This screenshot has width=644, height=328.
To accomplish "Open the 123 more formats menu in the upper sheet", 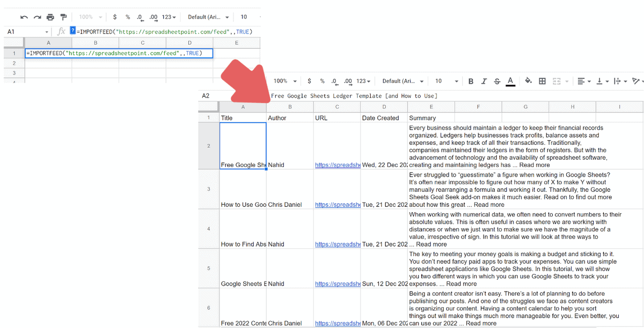I will pyautogui.click(x=169, y=17).
